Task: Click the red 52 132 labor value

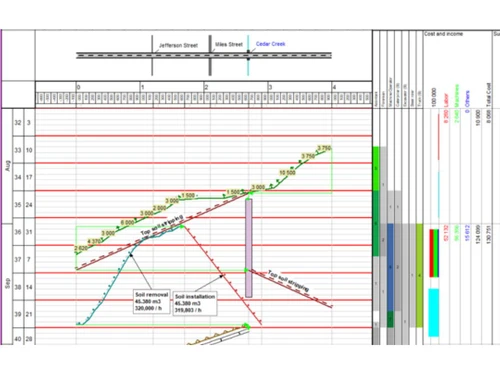Action: pos(446,233)
